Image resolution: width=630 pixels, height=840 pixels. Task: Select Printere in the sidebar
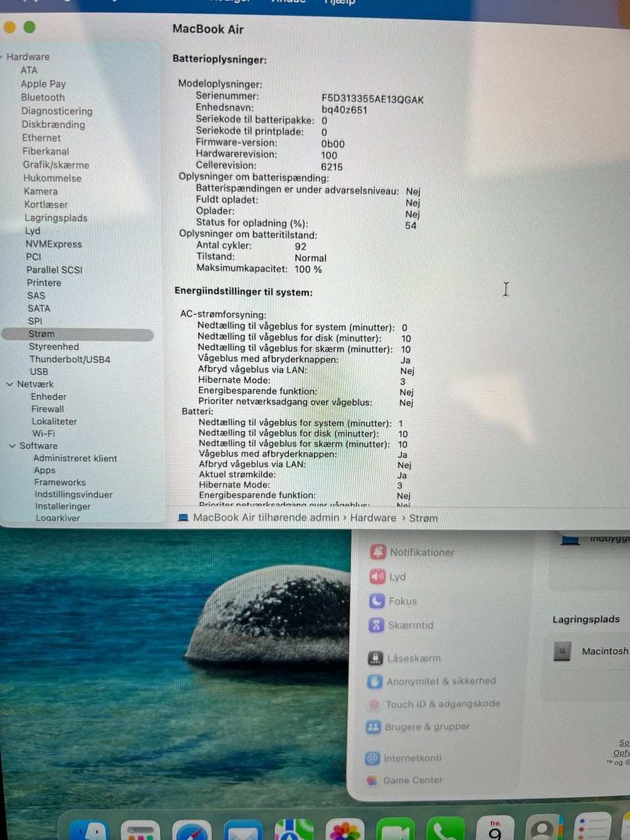click(x=44, y=282)
